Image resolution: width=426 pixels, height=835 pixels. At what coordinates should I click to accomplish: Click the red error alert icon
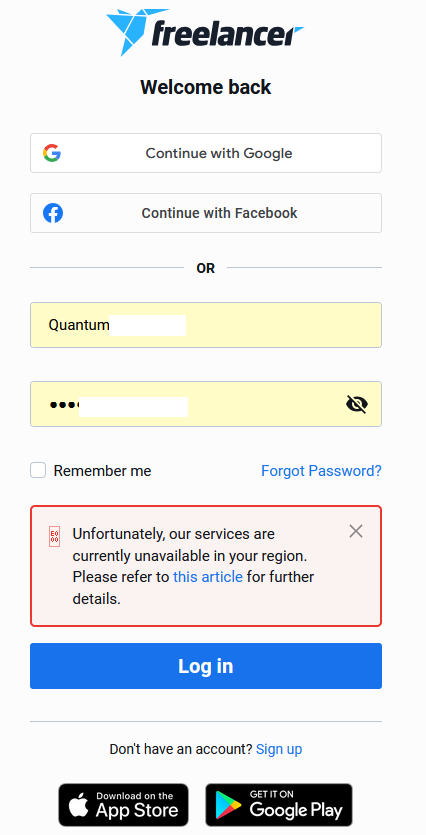coord(54,536)
